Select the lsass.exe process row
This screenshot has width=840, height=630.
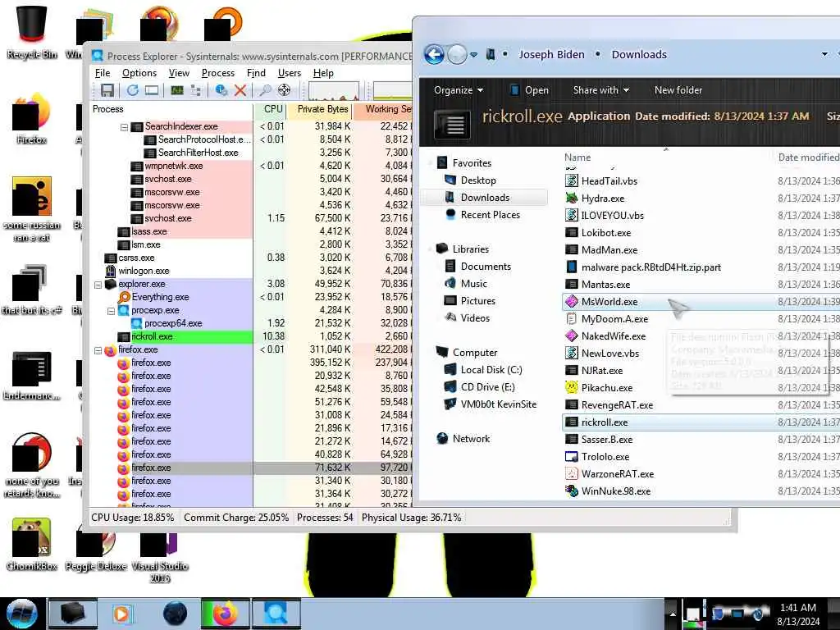coord(251,231)
